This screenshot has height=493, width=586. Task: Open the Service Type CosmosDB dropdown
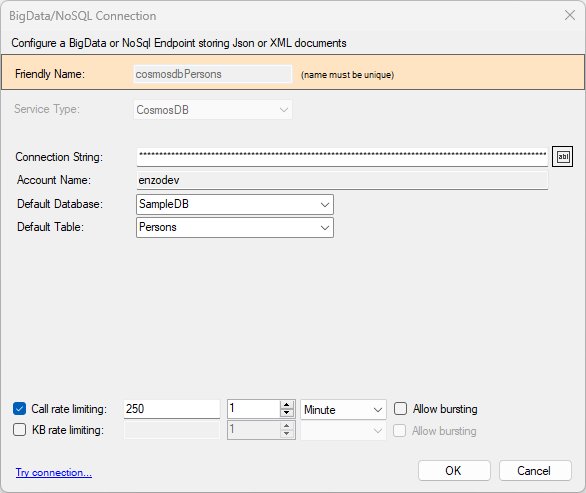tap(213, 110)
